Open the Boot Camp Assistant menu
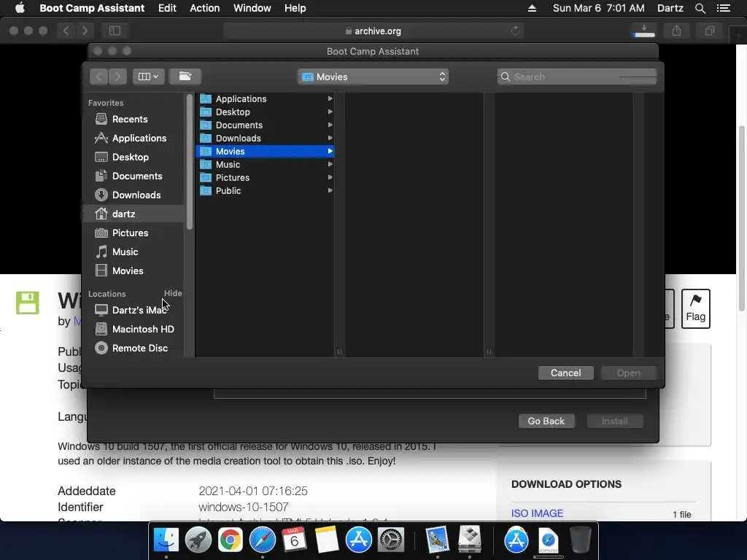Screen dimensions: 747x560 [92, 8]
